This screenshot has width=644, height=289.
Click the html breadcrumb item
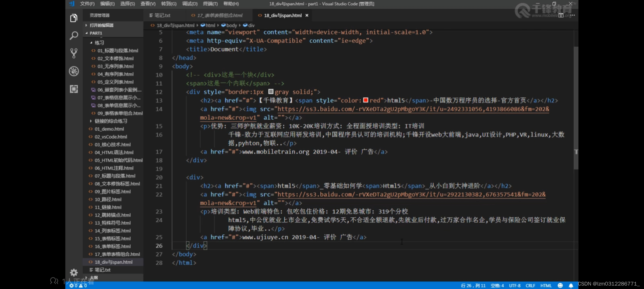click(208, 25)
